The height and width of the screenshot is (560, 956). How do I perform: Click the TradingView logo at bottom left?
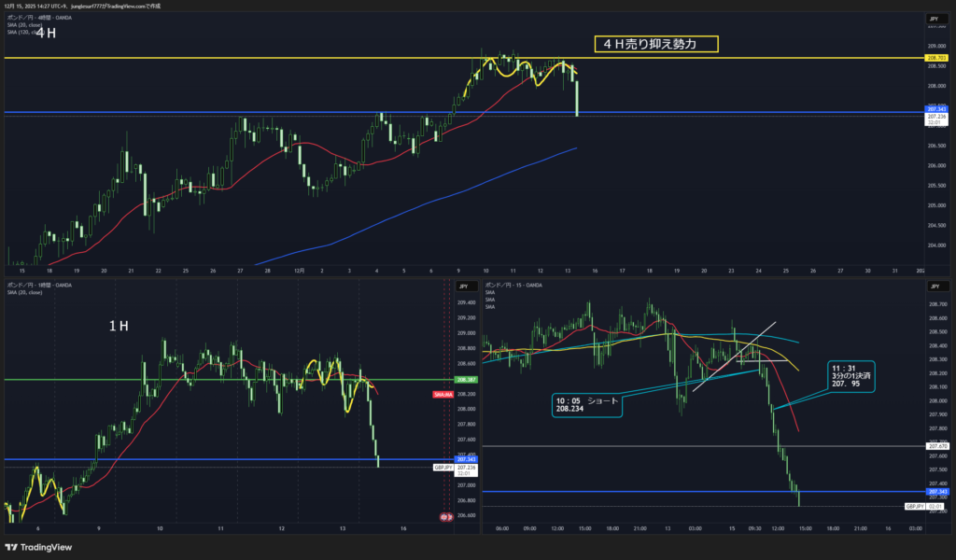click(x=37, y=547)
